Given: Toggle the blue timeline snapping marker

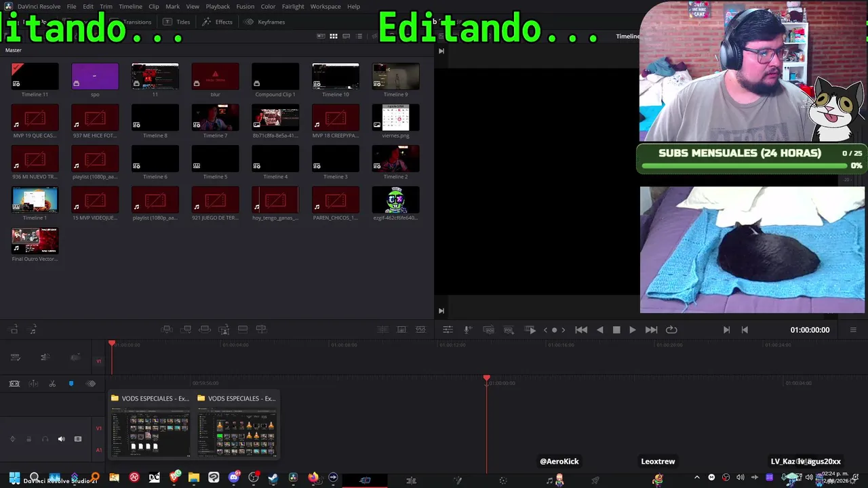Looking at the screenshot, I should point(71,384).
